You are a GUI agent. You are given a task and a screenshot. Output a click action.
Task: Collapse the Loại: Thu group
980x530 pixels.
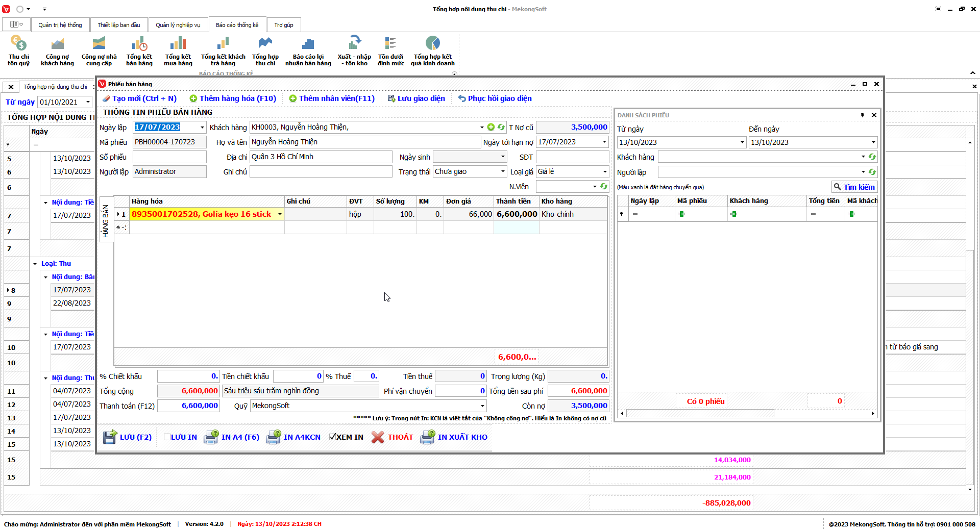[35, 264]
